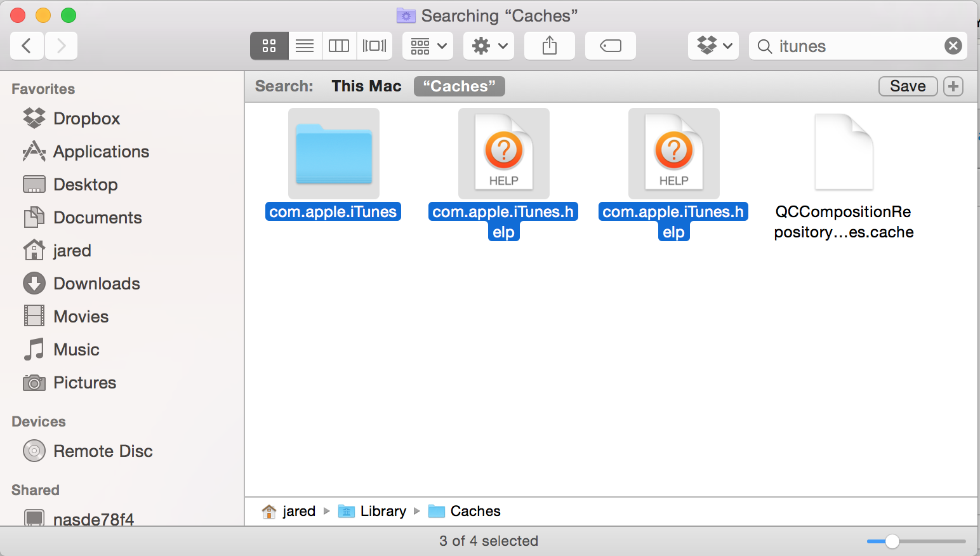This screenshot has width=980, height=556.
Task: Switch to list view
Action: [x=305, y=46]
